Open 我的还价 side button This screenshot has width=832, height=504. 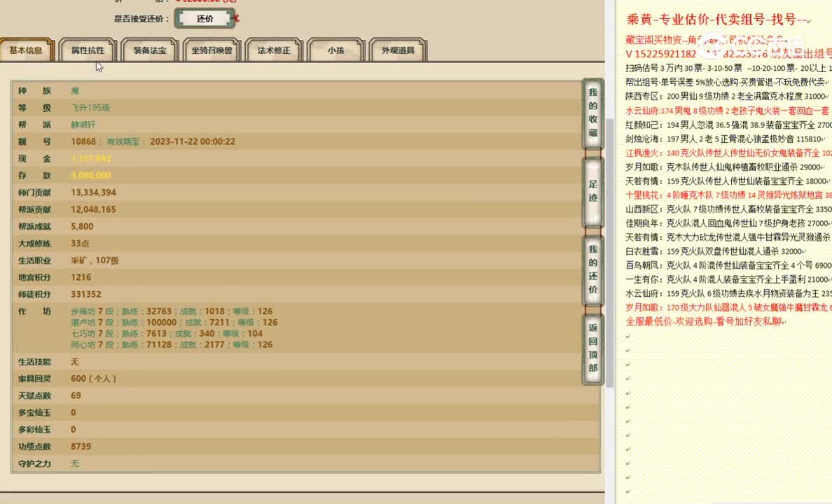click(592, 269)
